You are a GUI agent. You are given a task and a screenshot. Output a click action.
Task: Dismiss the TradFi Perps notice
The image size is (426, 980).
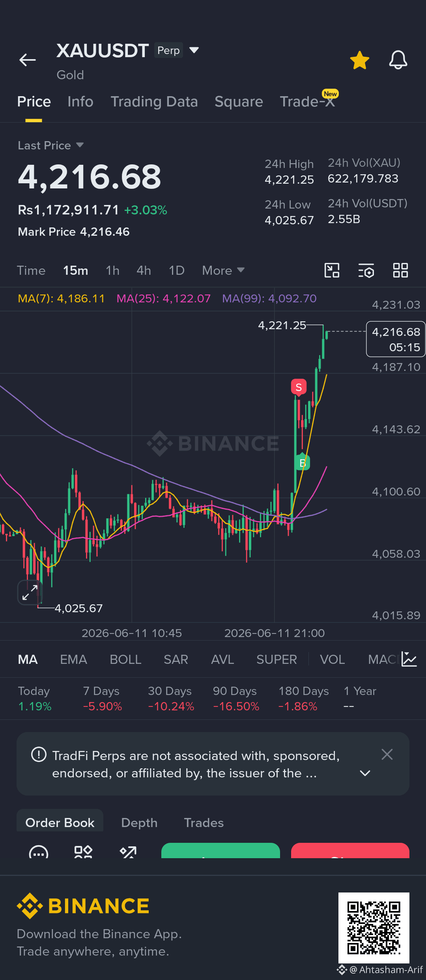[x=387, y=755]
